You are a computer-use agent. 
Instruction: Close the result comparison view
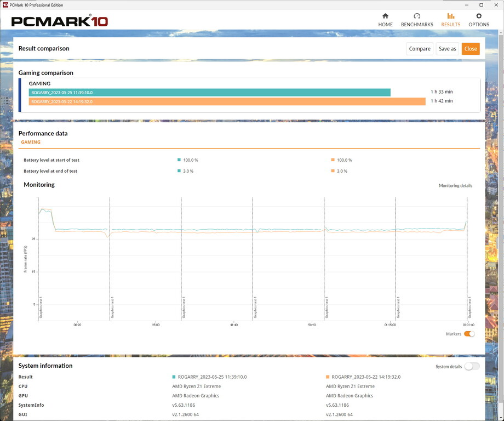(x=471, y=49)
